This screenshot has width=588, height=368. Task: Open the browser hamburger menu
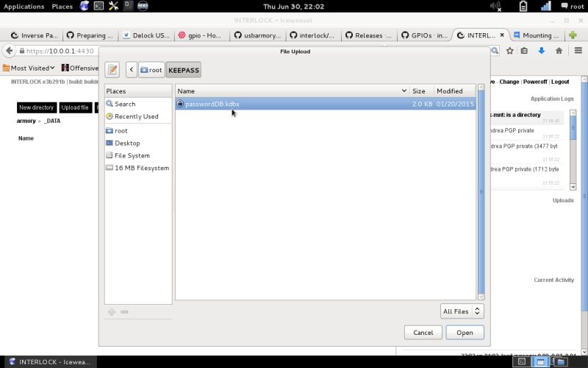point(578,50)
